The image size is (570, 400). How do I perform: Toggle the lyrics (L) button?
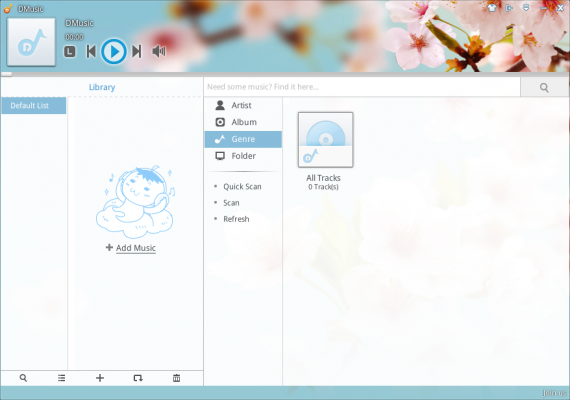[70, 51]
